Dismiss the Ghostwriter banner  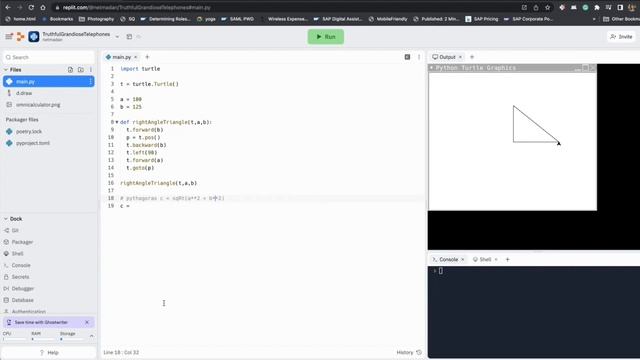pos(87,322)
